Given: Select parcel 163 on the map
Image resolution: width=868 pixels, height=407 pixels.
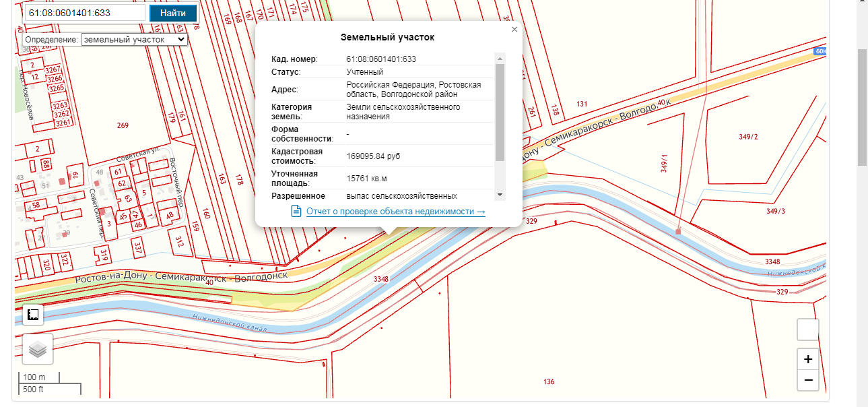Looking at the screenshot, I should click(x=222, y=179).
